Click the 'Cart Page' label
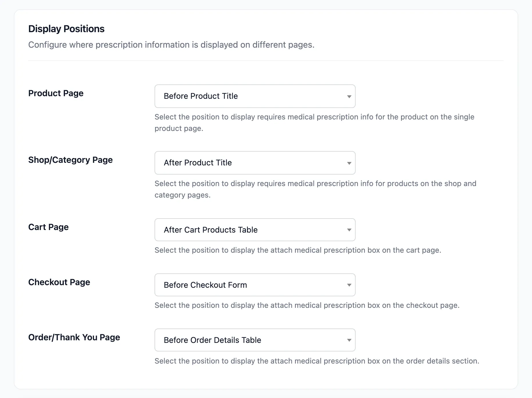 tap(48, 227)
